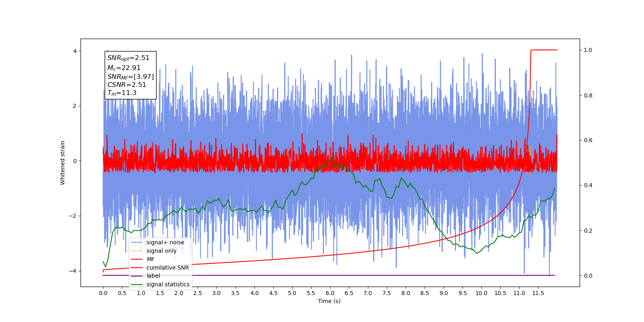644x322 pixels.
Task: Click the 0 tick on the strain axis
Action: (x=75, y=161)
